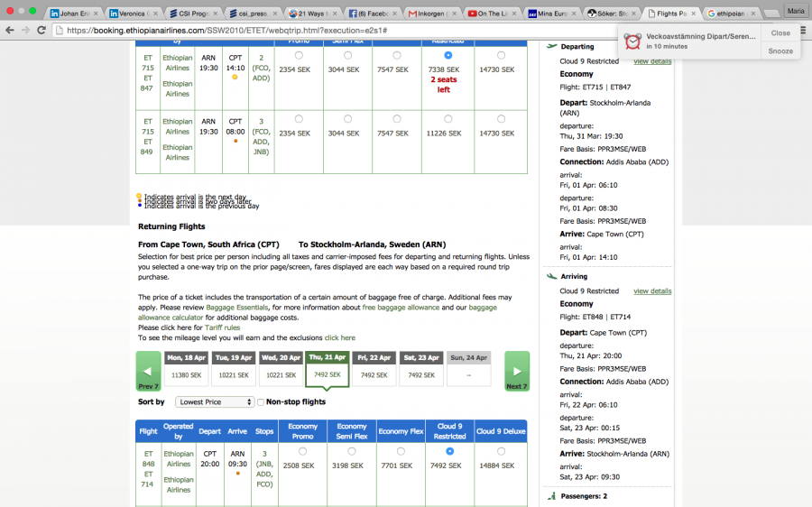Select Tue, 19 Apr date tab

click(234, 368)
